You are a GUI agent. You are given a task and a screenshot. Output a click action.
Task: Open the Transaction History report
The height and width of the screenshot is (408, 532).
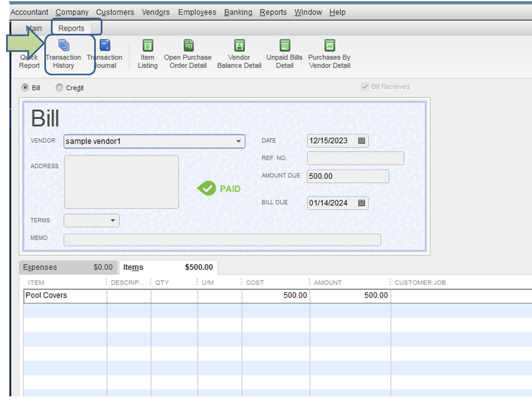64,54
